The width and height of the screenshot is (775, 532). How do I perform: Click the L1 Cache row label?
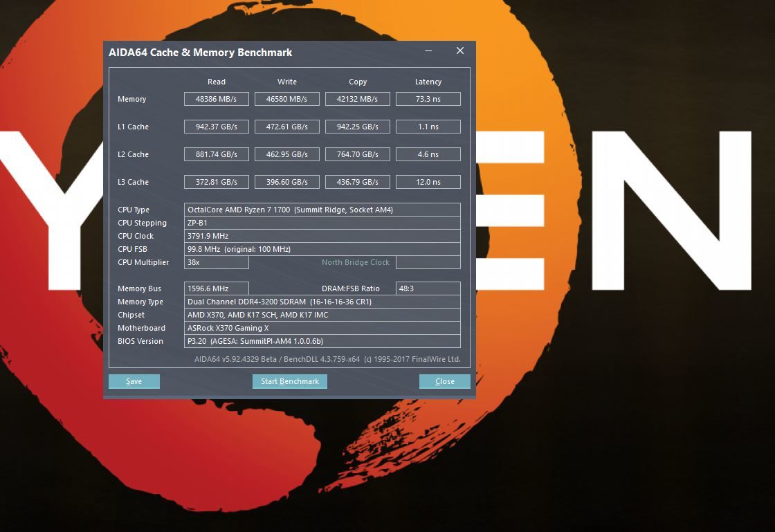pos(133,127)
